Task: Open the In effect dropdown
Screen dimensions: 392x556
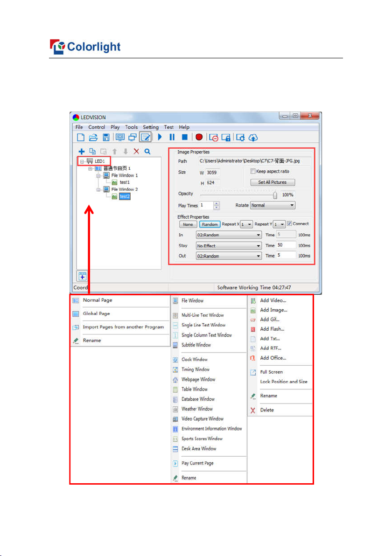Action: 229,235
